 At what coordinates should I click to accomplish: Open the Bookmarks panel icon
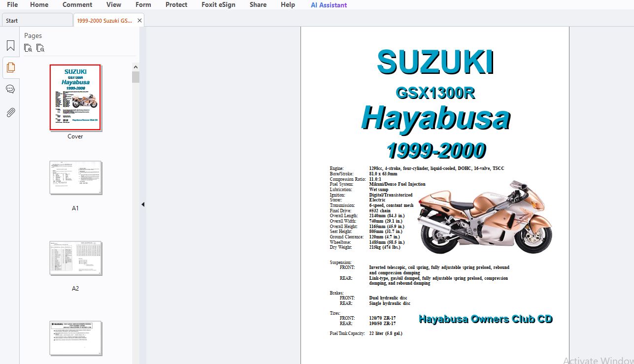click(x=10, y=46)
